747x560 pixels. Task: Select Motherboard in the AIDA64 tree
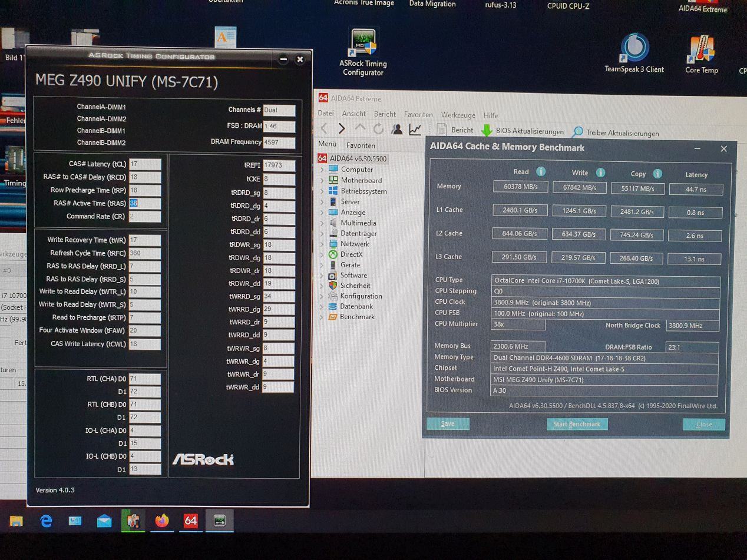click(x=361, y=180)
